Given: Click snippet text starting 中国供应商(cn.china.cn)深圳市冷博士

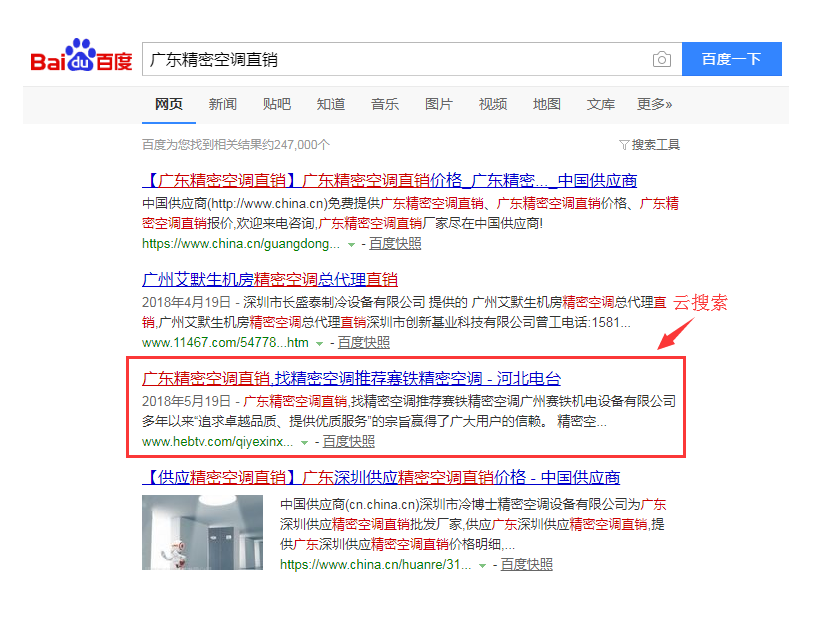Looking at the screenshot, I should (473, 524).
